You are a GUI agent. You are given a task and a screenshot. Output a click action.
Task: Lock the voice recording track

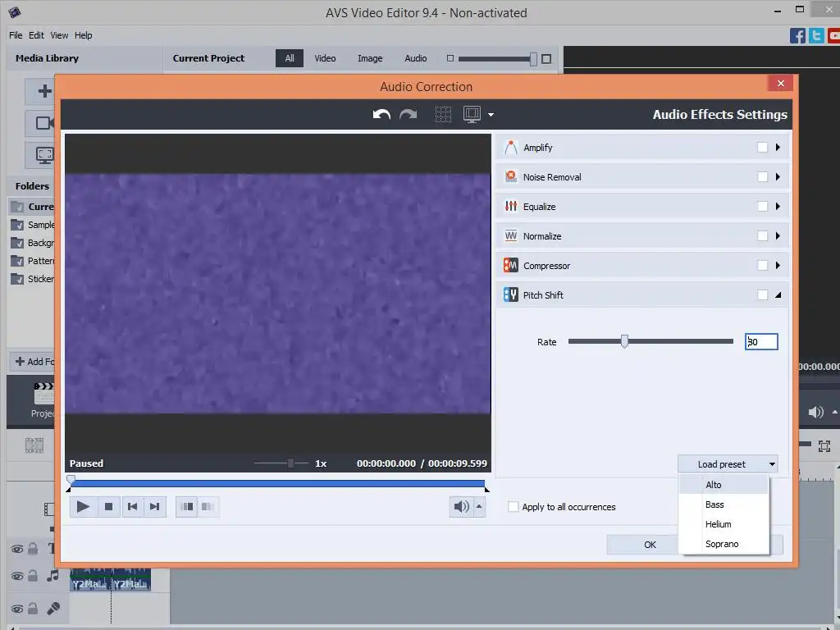[x=33, y=609]
